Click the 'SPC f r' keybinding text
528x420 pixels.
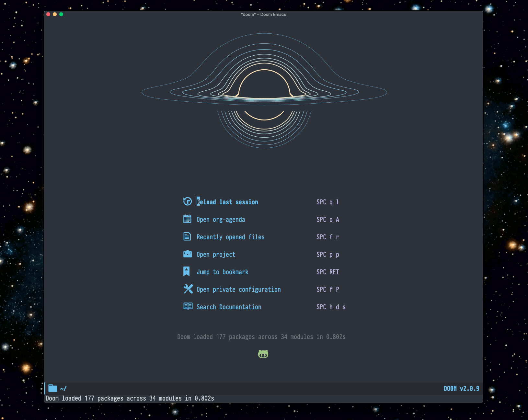tap(328, 237)
